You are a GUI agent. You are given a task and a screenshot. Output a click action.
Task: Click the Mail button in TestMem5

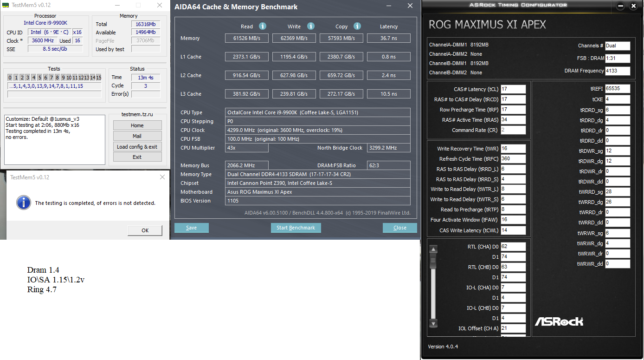point(137,136)
